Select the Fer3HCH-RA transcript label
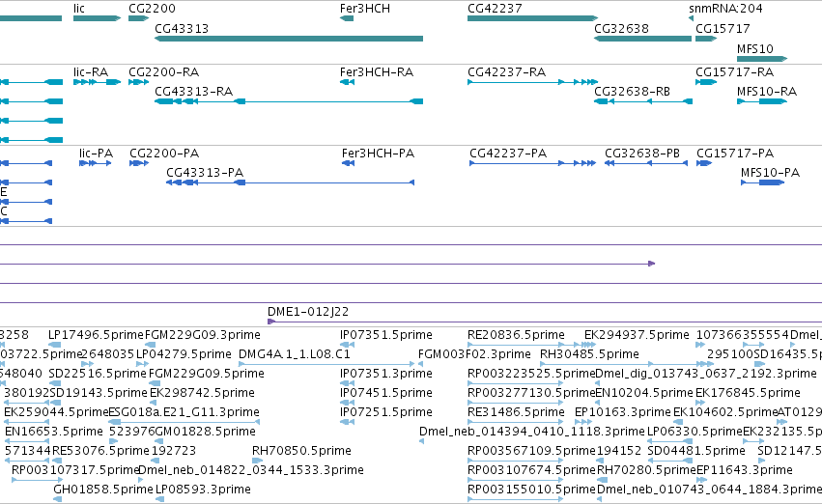Viewport: 822px width, 504px height. [x=377, y=71]
